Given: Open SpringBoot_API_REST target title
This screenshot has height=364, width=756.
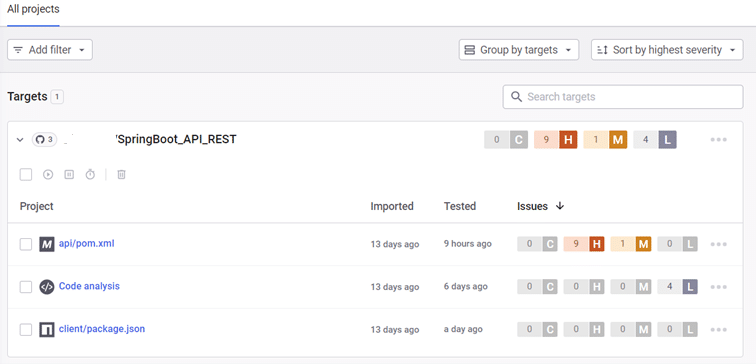Looking at the screenshot, I should (176, 139).
